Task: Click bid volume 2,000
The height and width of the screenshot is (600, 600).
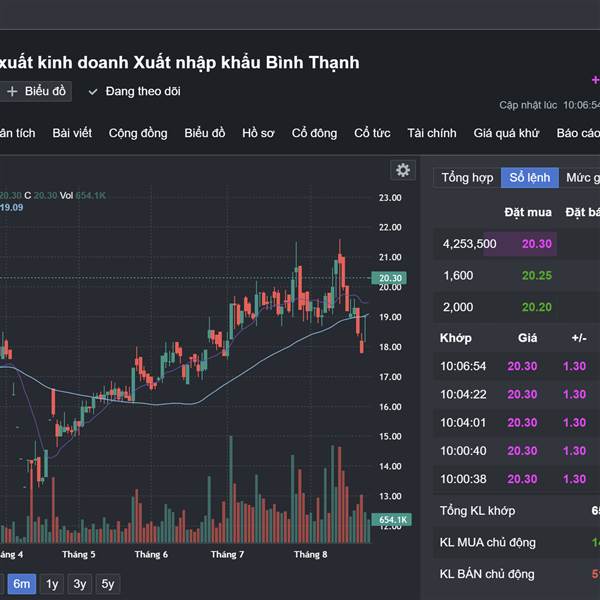Action: (458, 307)
